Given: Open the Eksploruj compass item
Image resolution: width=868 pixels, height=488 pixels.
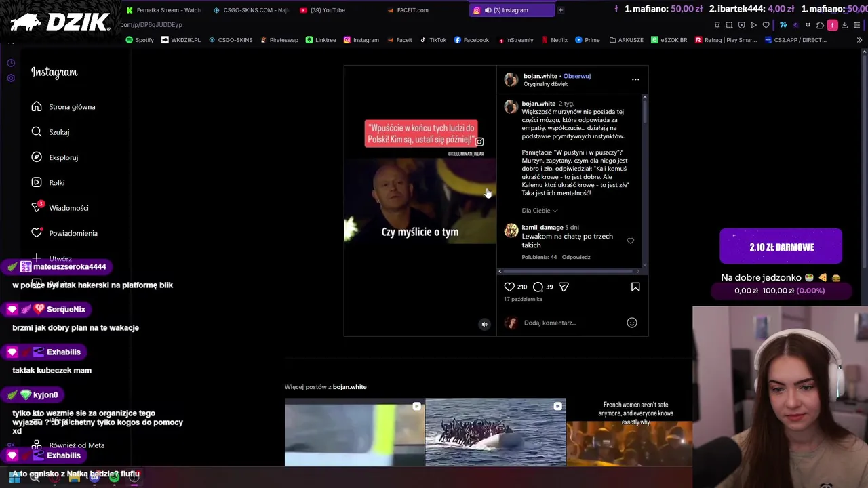Looking at the screenshot, I should coord(54,157).
